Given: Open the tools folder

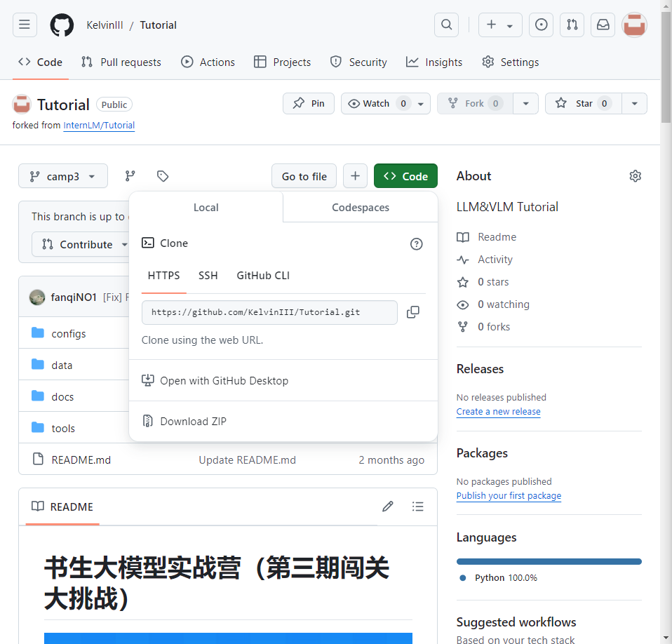Looking at the screenshot, I should (x=63, y=428).
